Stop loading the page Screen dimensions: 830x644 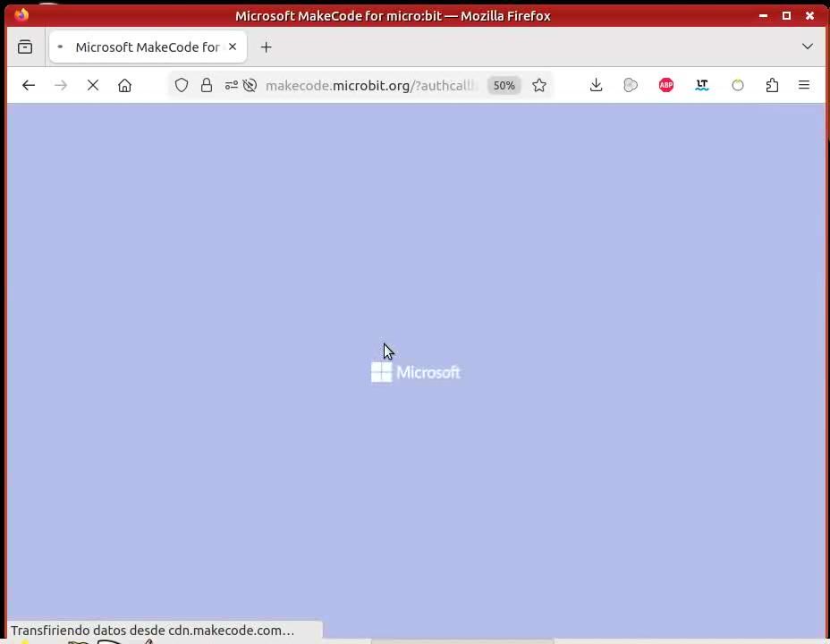(x=93, y=85)
